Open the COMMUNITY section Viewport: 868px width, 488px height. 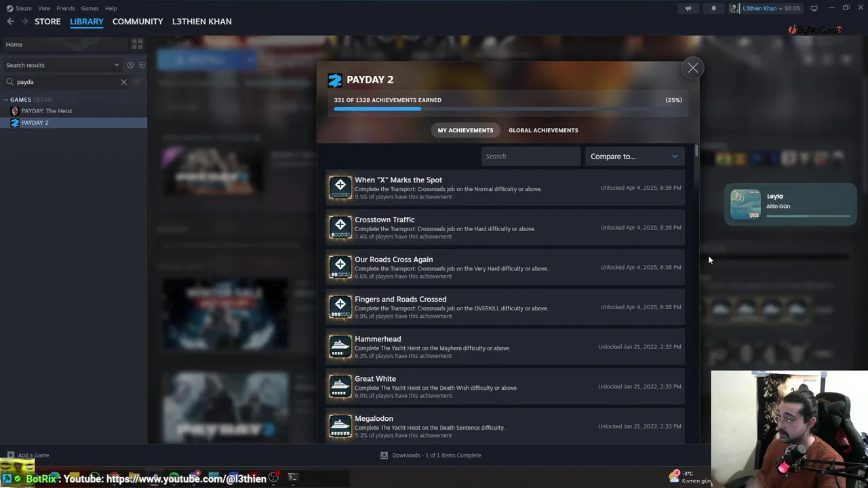point(138,22)
